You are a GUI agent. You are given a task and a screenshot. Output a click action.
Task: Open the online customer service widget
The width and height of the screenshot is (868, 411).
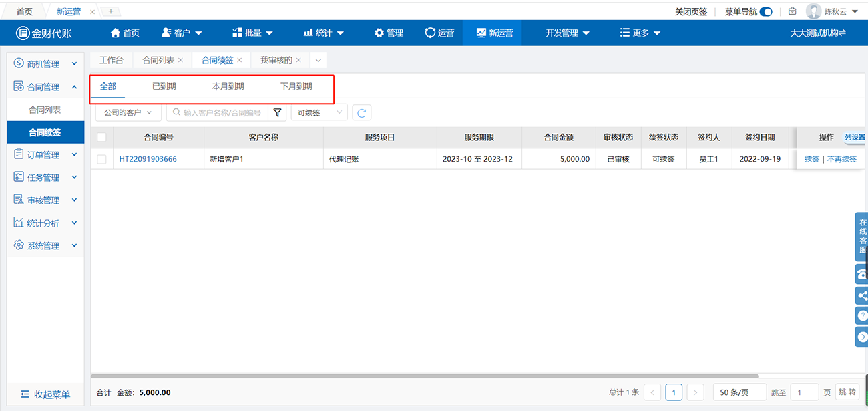862,237
